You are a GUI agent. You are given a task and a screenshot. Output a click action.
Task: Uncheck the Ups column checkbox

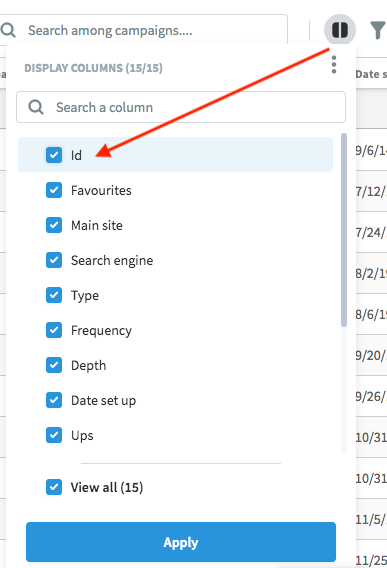pyautogui.click(x=54, y=435)
